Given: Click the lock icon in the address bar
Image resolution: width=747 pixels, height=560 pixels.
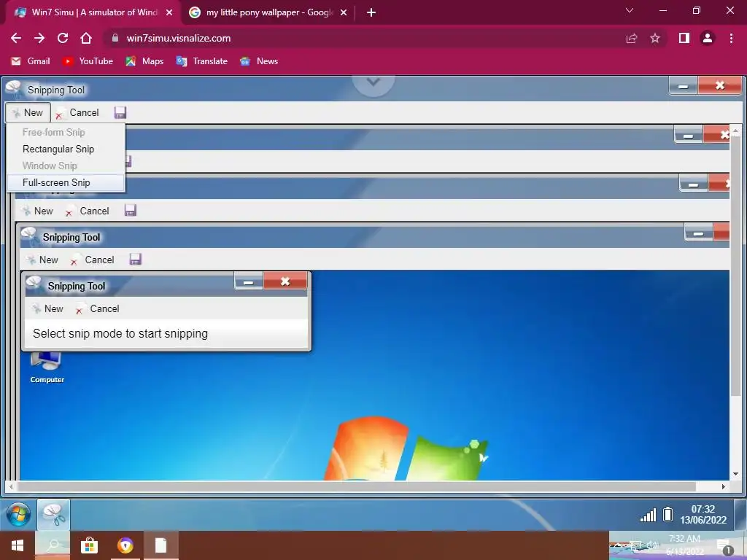Looking at the screenshot, I should (115, 38).
